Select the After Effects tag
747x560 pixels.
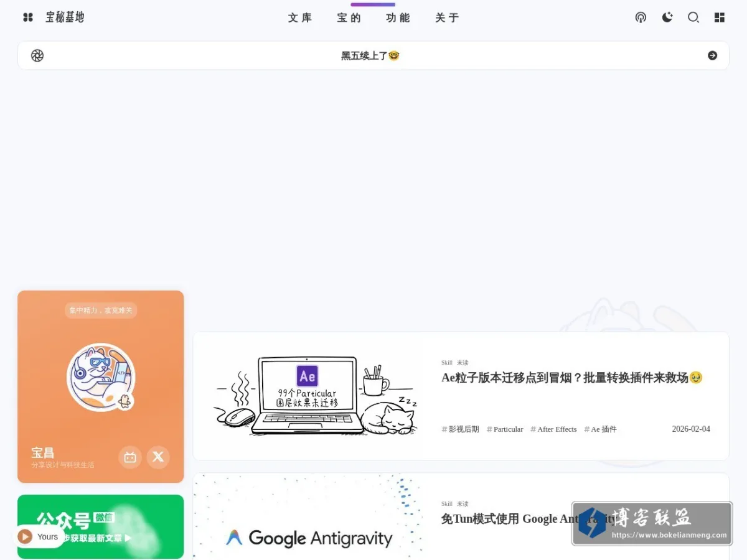(x=553, y=429)
